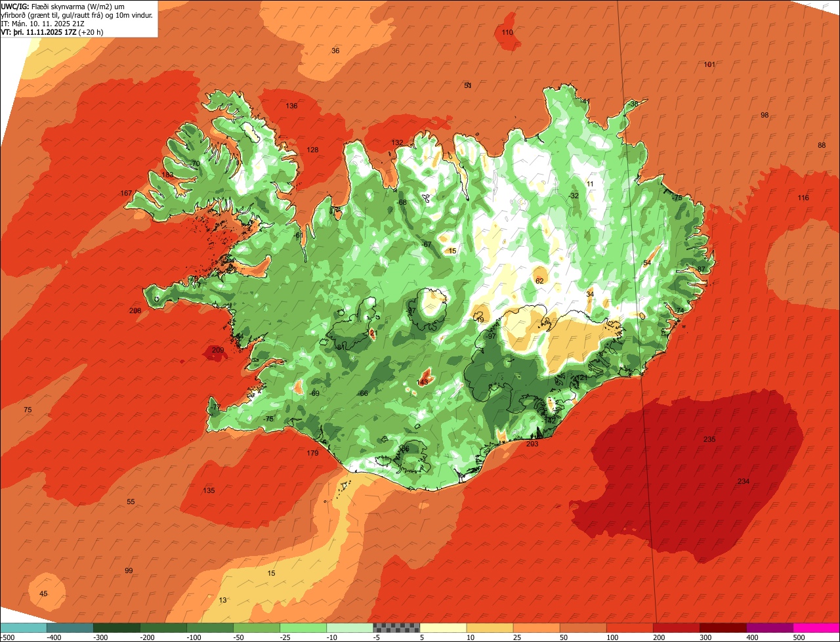Click the map value '38' at the northeast tip
The image size is (840, 642).
(x=634, y=104)
